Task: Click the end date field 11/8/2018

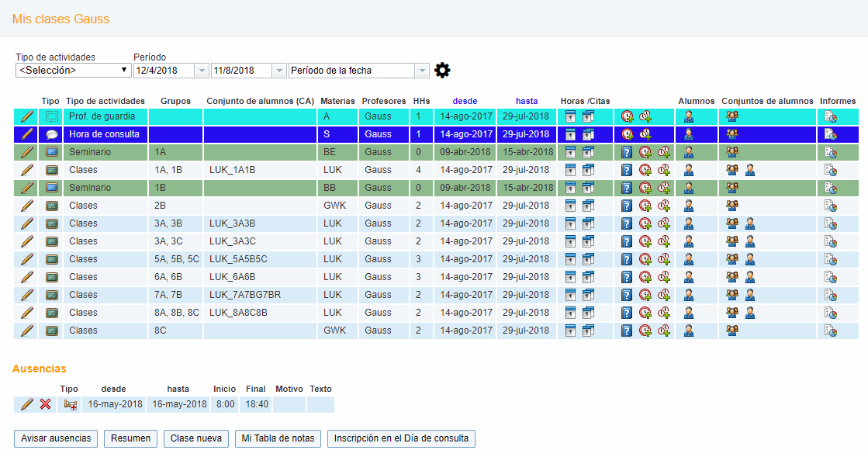Action: coord(241,71)
